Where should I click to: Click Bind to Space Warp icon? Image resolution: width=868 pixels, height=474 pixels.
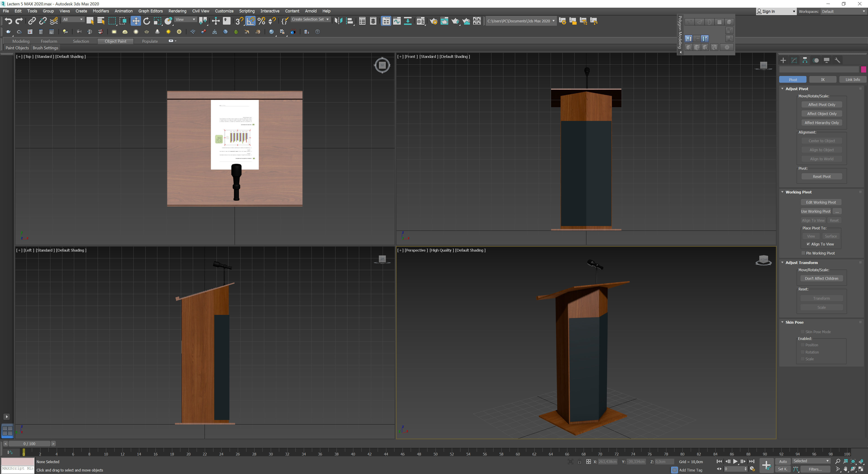pyautogui.click(x=54, y=21)
